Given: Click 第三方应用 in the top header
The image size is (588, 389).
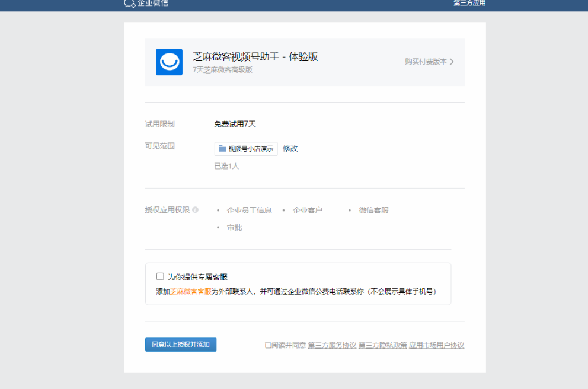Looking at the screenshot, I should point(469,3).
